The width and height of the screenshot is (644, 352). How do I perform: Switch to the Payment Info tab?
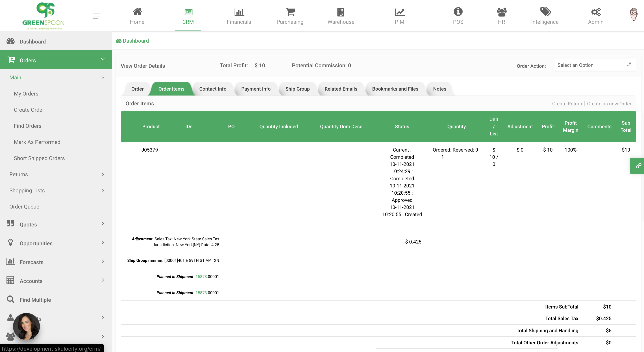pyautogui.click(x=256, y=89)
